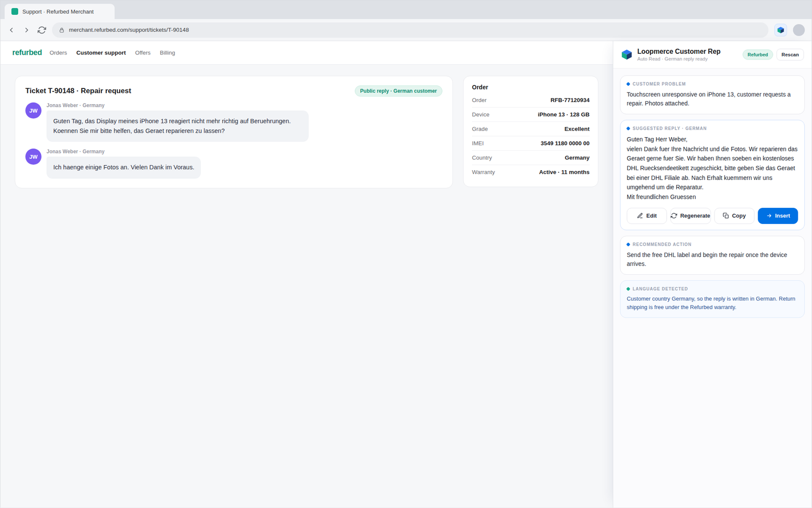Screen dimensions: 812x508
Task: Click the refurbed logo
Action: coord(27,52)
